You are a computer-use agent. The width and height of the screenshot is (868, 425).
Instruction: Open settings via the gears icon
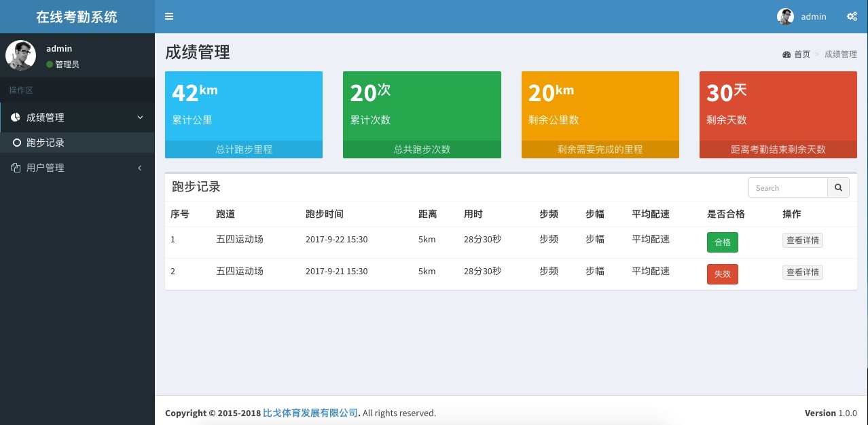(851, 16)
